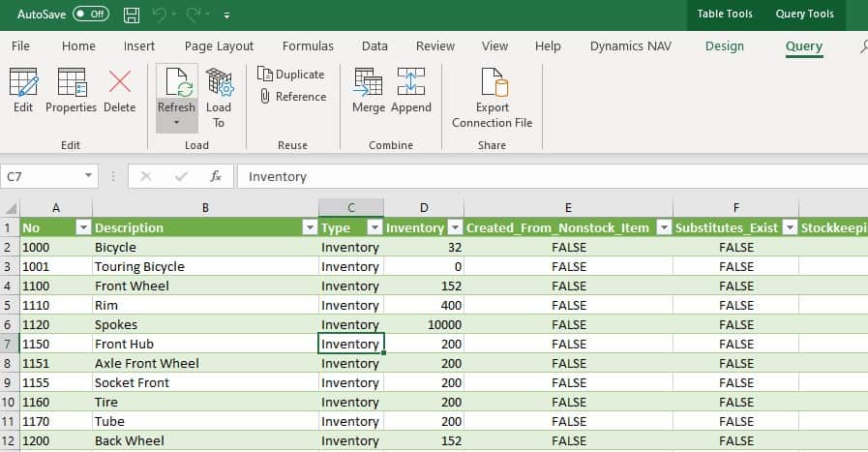The image size is (868, 452).
Task: Expand the Name Box dropdown arrow
Action: coord(88,175)
